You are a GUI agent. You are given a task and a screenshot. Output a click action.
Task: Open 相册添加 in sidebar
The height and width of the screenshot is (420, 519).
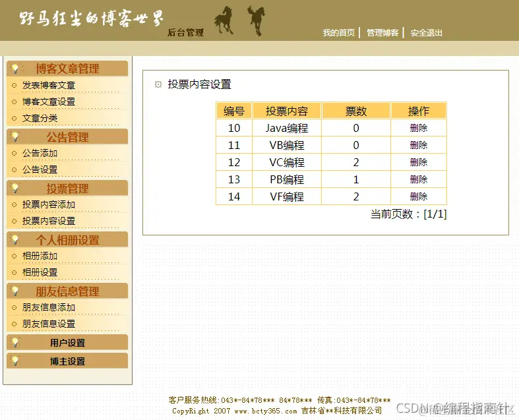coord(40,256)
